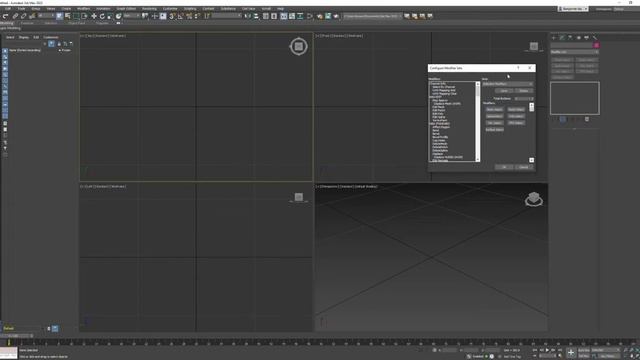Screen dimensions: 640x360
Task: Click Cancel in Configure Modifier Sets
Action: [x=524, y=167]
